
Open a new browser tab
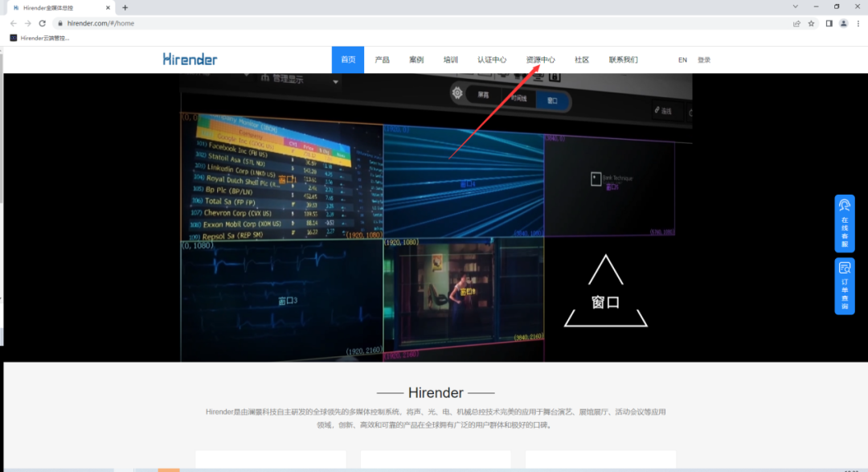tap(125, 8)
